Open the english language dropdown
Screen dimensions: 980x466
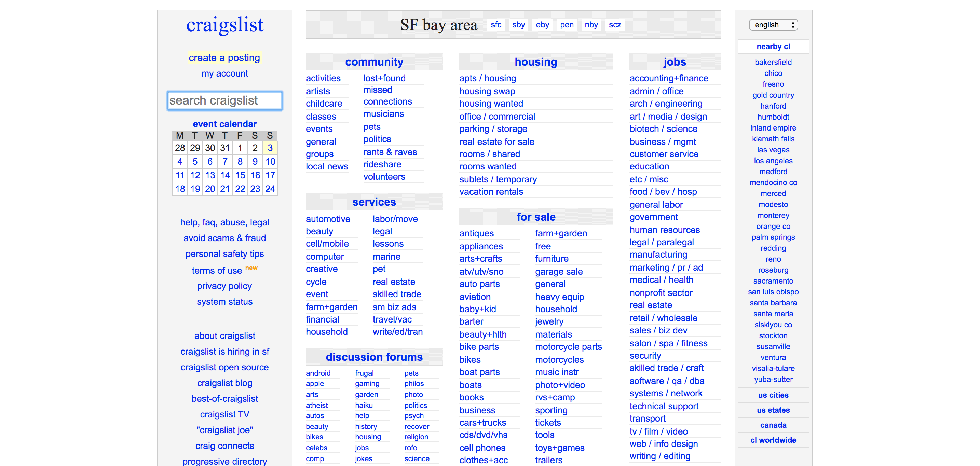[x=773, y=25]
